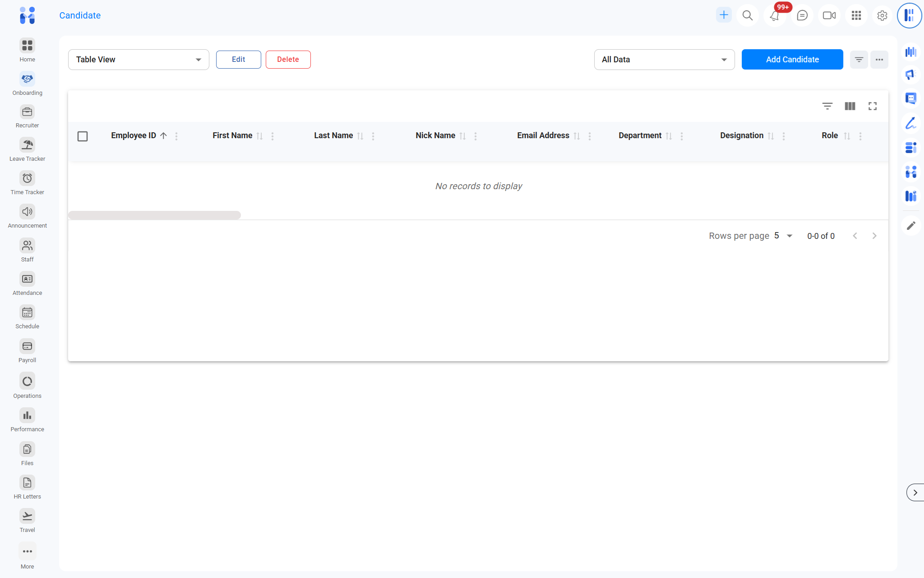This screenshot has height=578, width=924.
Task: Click the Add Candidate button
Action: (792, 60)
